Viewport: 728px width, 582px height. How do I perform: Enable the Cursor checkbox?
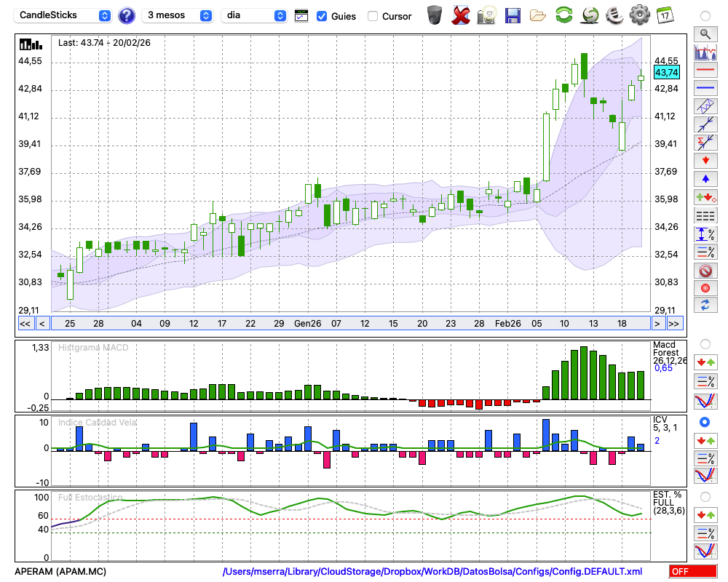pyautogui.click(x=373, y=16)
